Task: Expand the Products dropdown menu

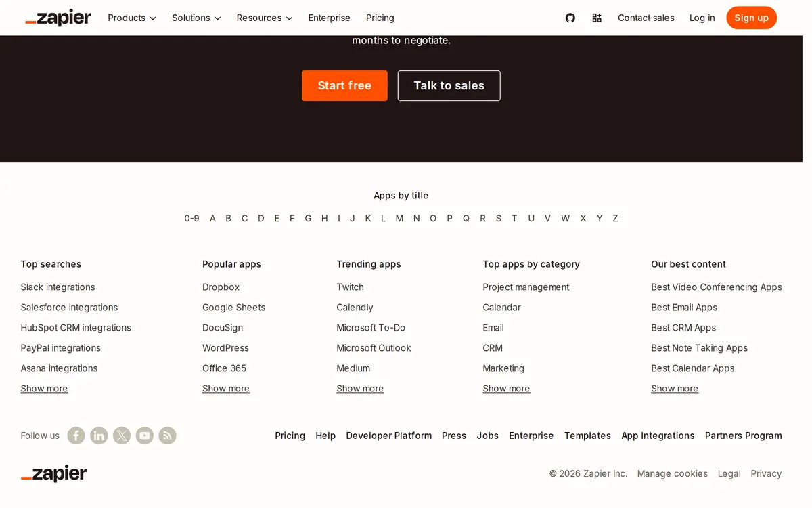Action: (x=132, y=18)
